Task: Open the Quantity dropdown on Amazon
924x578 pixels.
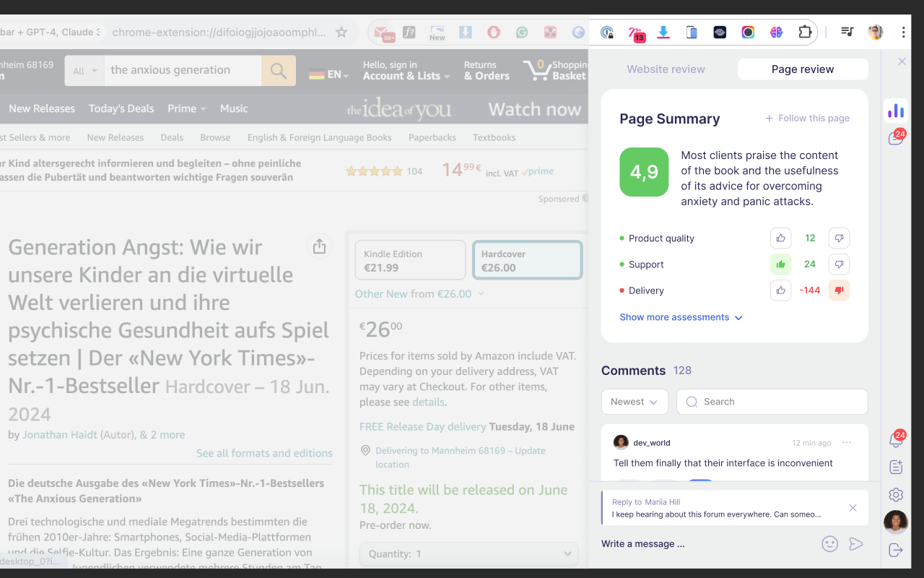Action: coord(468,553)
